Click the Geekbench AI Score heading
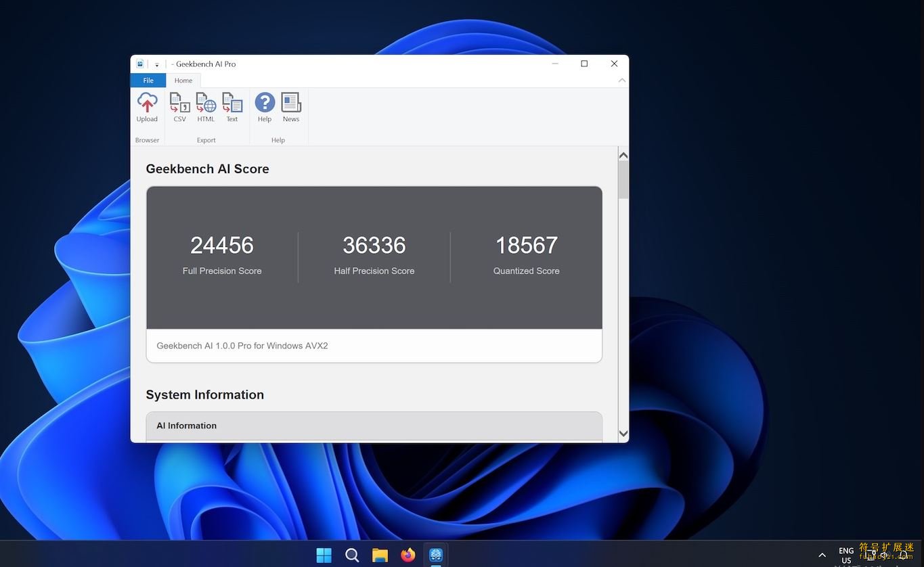The image size is (924, 567). tap(207, 169)
